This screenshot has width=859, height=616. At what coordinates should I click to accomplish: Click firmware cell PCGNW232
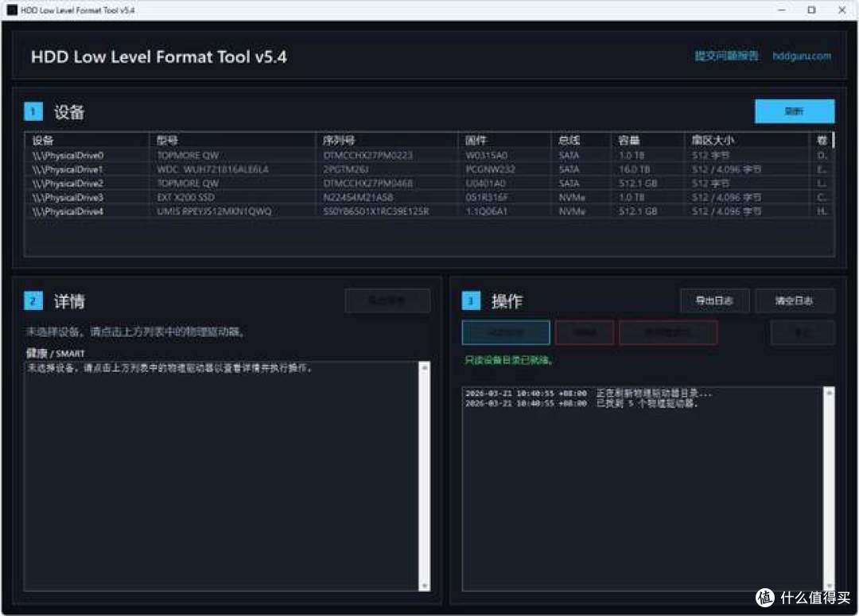tap(490, 169)
